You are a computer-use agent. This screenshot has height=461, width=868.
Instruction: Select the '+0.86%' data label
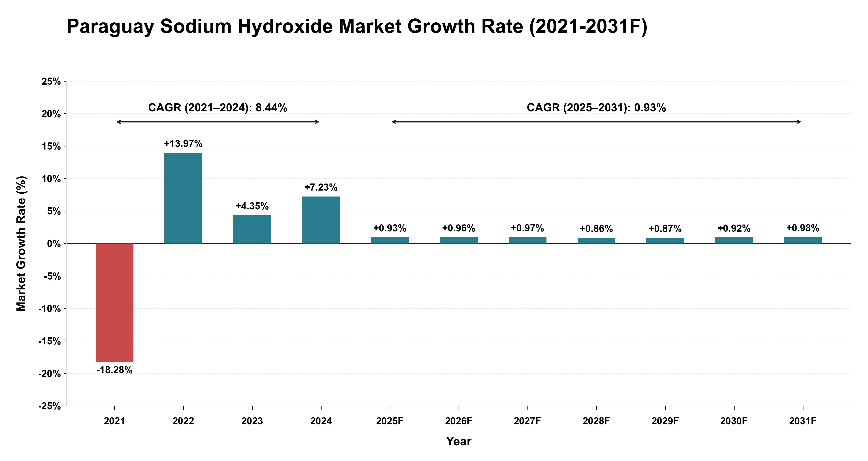(x=596, y=229)
